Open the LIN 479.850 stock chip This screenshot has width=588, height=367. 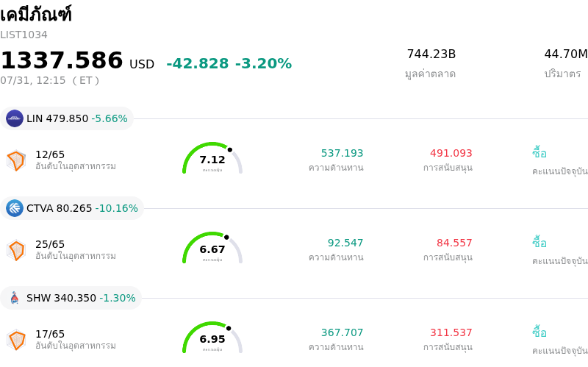67,118
